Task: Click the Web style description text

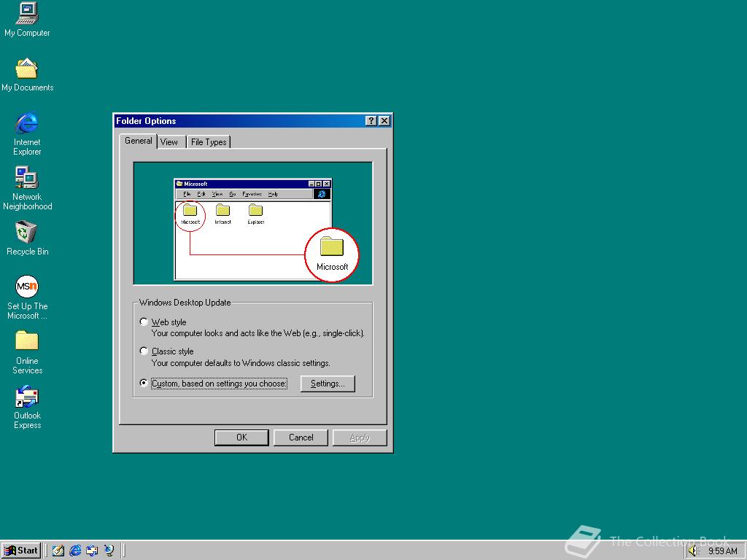Action: point(258,333)
